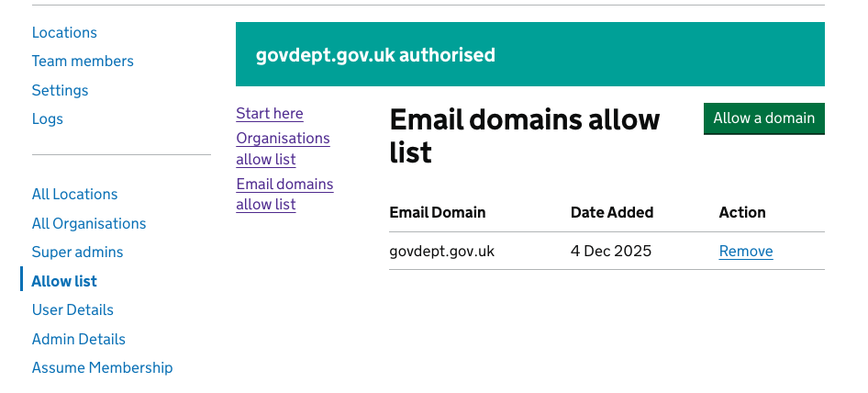Screen dimensions: 868x393
Task: Click the Date Added column header
Action: click(612, 212)
